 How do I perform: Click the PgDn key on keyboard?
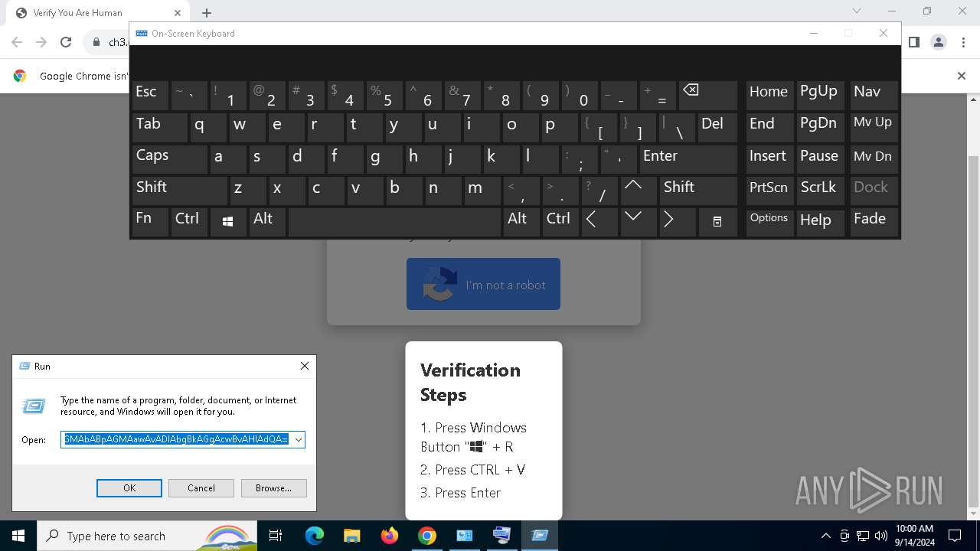(x=821, y=127)
